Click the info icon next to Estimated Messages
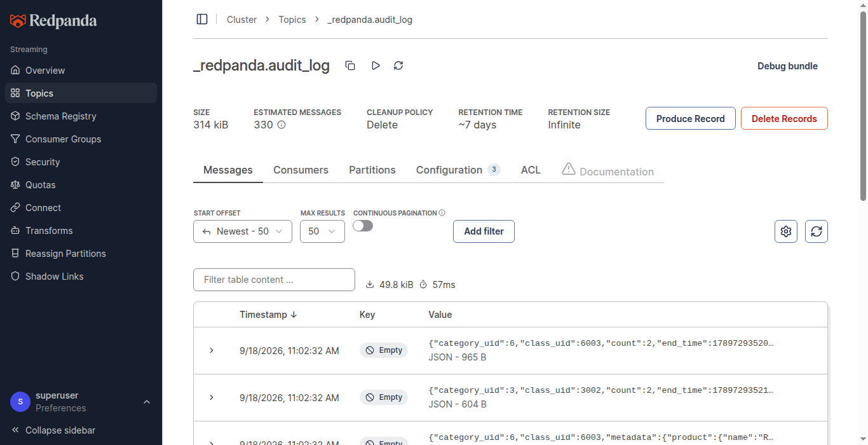 [x=281, y=125]
